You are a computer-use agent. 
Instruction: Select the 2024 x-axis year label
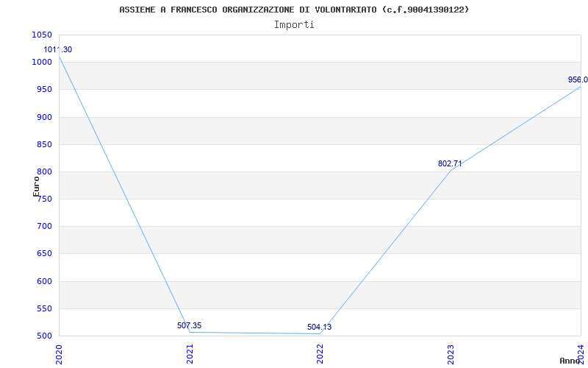581,355
